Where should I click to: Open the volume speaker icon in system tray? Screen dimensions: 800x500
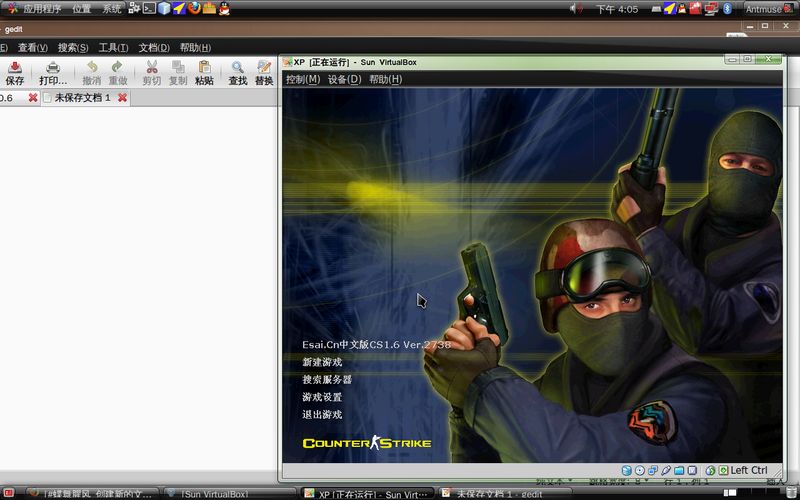click(x=576, y=9)
